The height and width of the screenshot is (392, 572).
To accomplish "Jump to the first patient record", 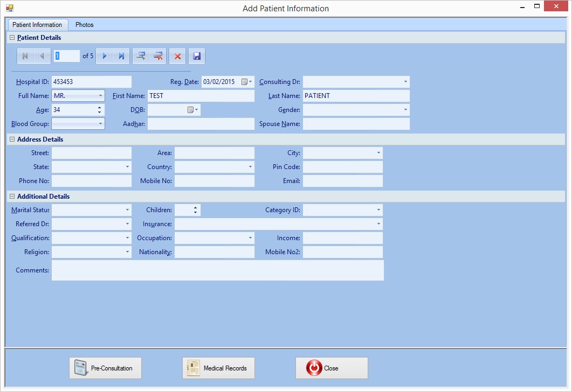I will [x=25, y=56].
